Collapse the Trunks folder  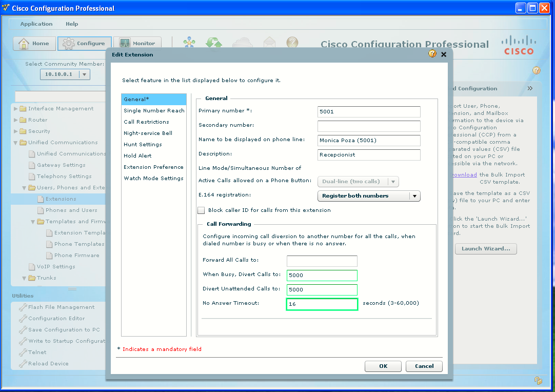pyautogui.click(x=25, y=278)
